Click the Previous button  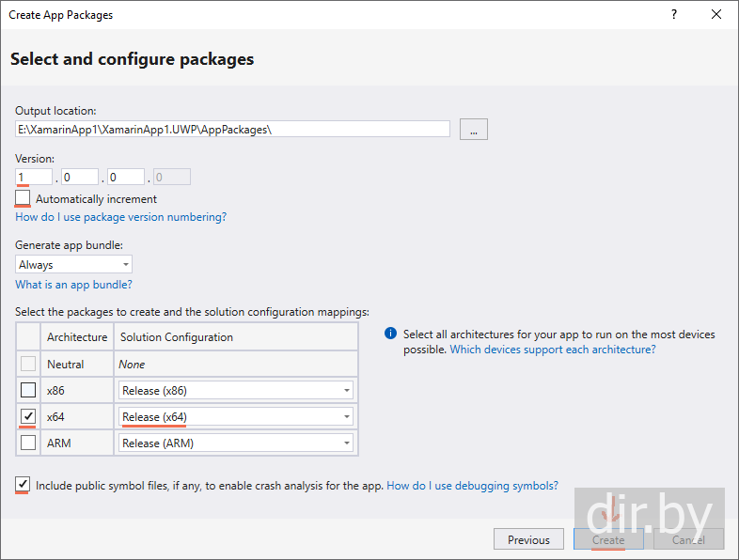pyautogui.click(x=528, y=539)
